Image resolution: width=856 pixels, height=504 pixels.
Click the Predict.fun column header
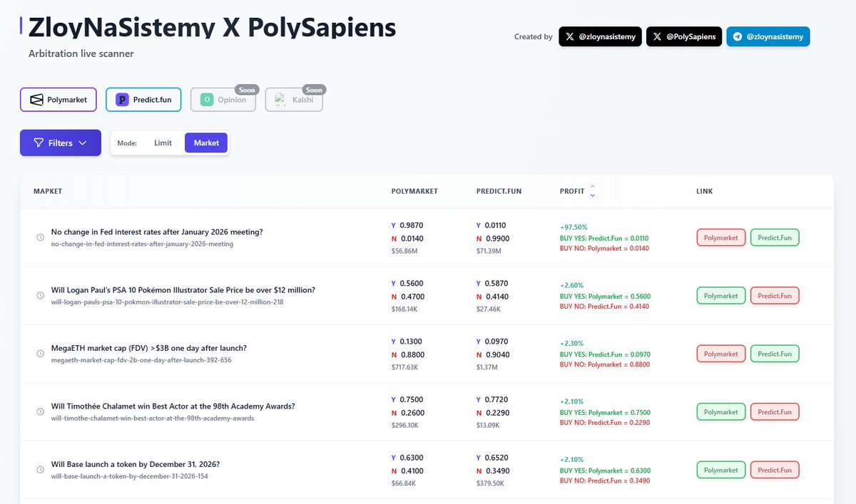pyautogui.click(x=499, y=191)
